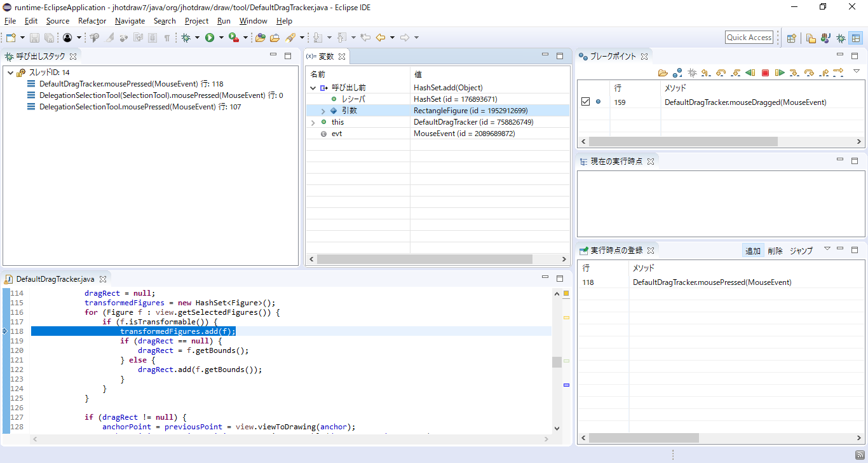Click the New file toolbar icon
The width and height of the screenshot is (868, 463).
point(10,38)
